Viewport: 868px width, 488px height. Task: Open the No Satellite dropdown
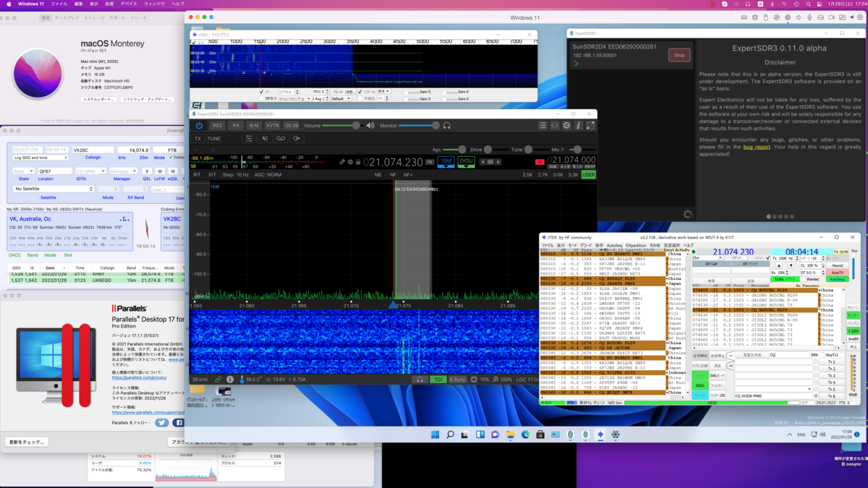tap(54, 189)
